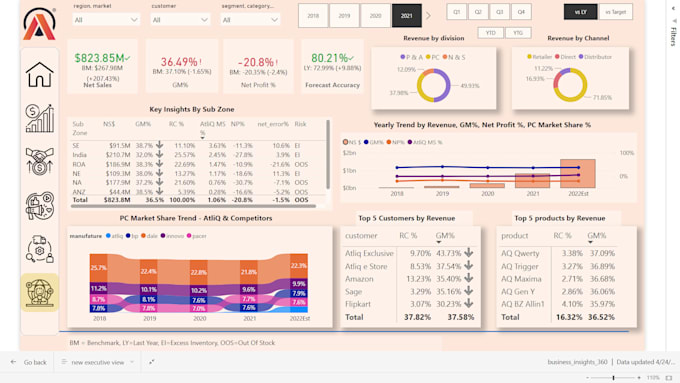Click down arrow beside SE GM% value

[x=160, y=144]
